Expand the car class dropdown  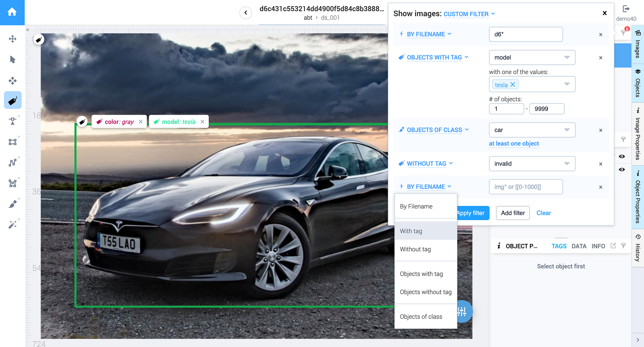coord(532,130)
